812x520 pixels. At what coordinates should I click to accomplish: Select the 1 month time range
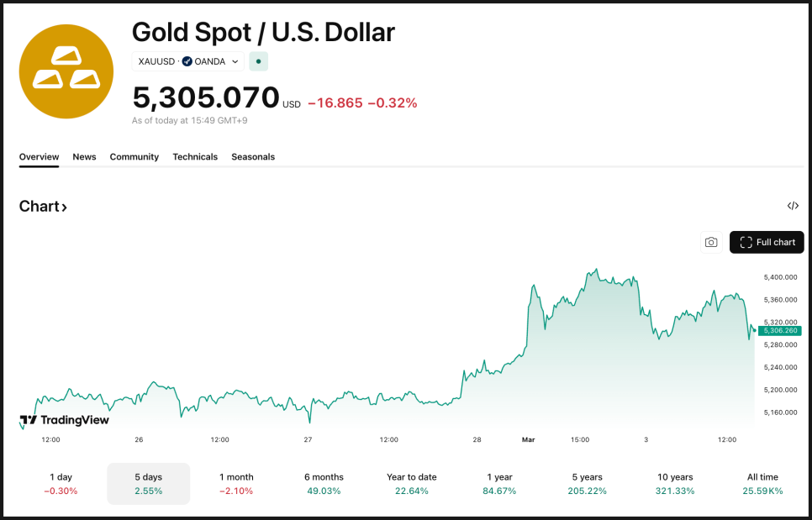coord(236,483)
